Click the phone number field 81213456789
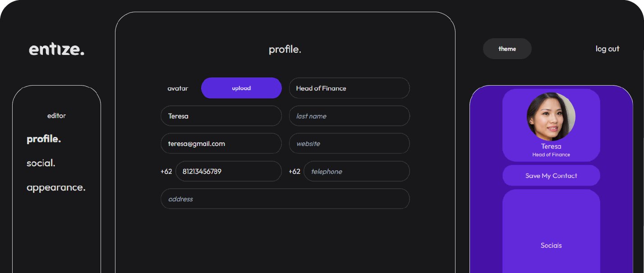 [x=228, y=171]
